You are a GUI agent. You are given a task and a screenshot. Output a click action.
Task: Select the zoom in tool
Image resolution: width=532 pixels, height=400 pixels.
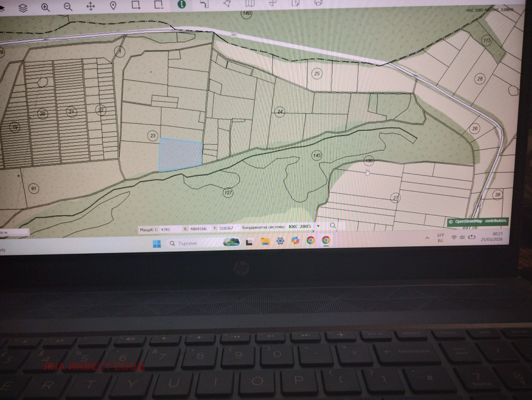[45, 7]
